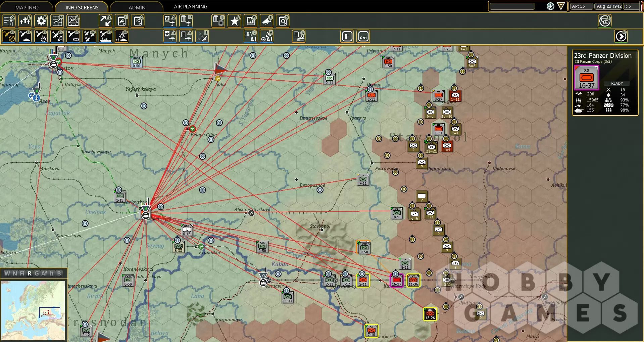Select the F5 air reconnaissance mode
The height and width of the screenshot is (342, 644).
pos(73,36)
